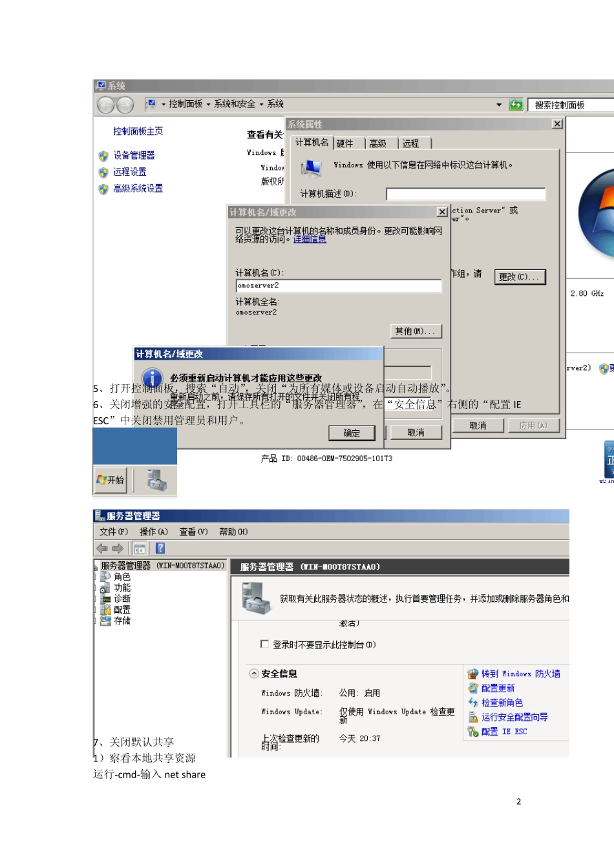Open 控制面板主页 link
This screenshot has width=614, height=868.
[138, 131]
